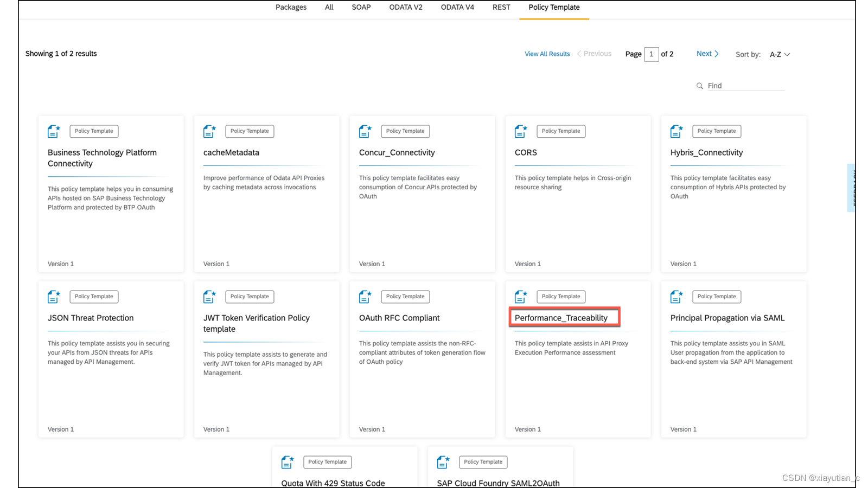This screenshot has width=868, height=488.
Task: Open SAP Cloud Foundry SAML2OAuth template
Action: [498, 483]
